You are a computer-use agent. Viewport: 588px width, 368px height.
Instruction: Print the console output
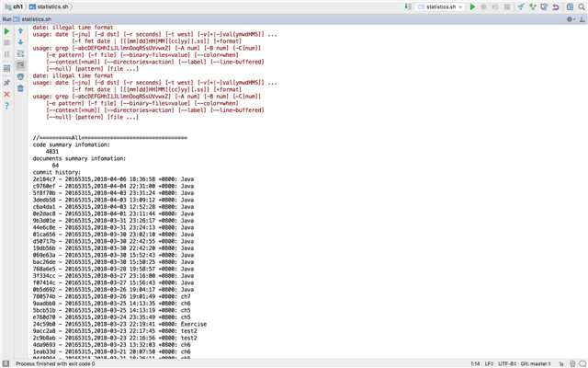pos(20,76)
